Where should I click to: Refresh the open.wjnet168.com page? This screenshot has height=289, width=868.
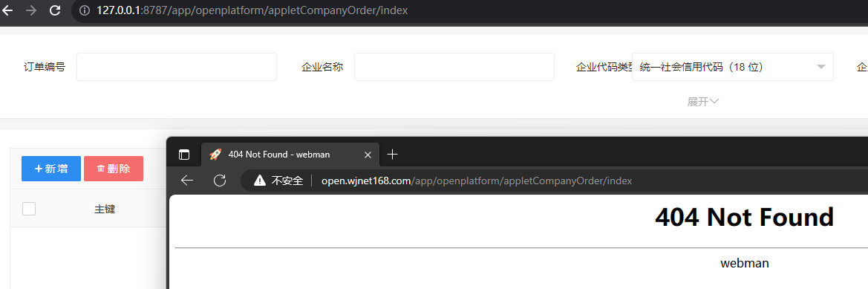220,181
